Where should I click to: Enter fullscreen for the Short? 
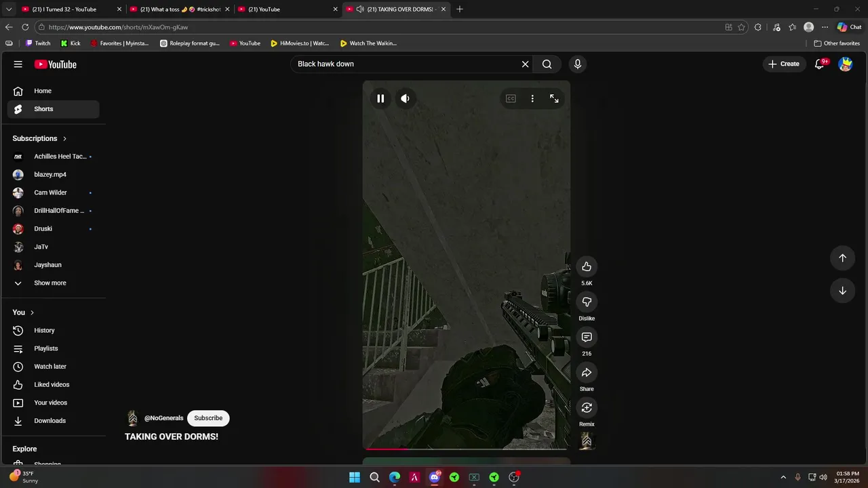coord(554,98)
